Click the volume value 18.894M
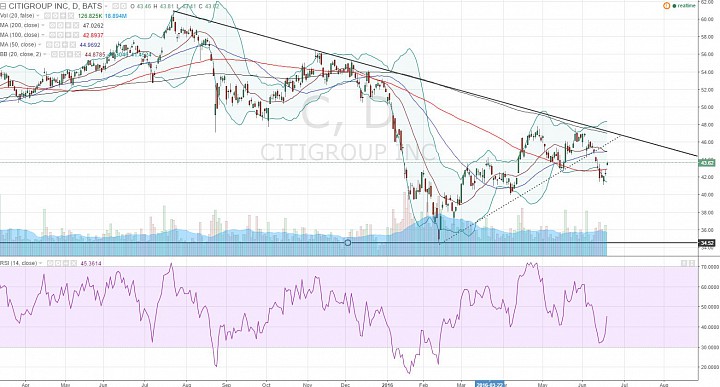720x387 pixels. pos(116,16)
